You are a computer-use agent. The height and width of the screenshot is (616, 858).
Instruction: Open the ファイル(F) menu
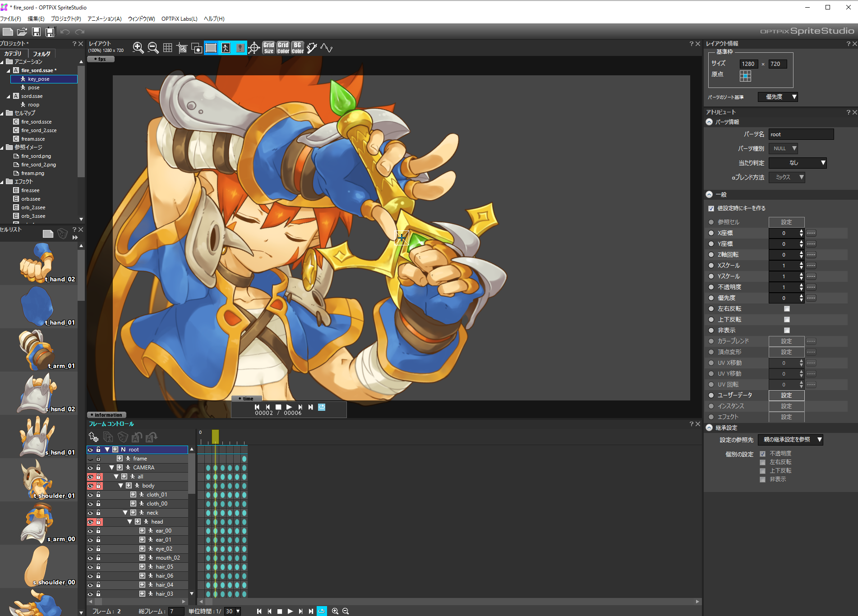10,19
